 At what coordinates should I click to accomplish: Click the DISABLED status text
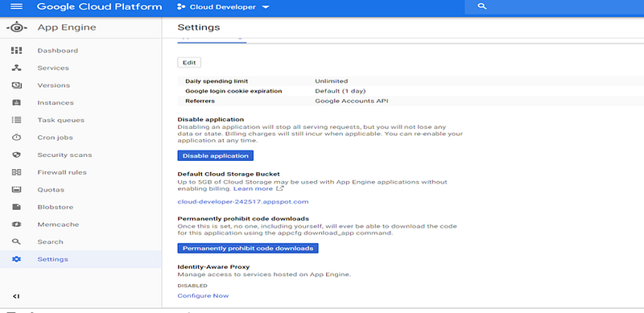[192, 286]
